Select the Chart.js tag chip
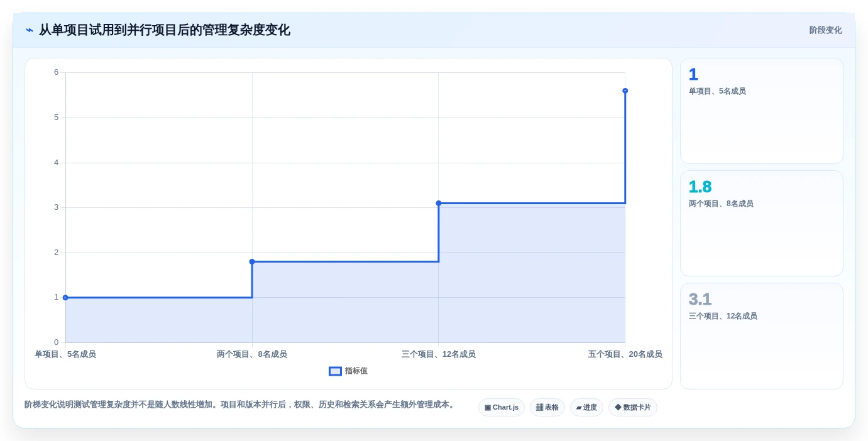 (x=502, y=408)
